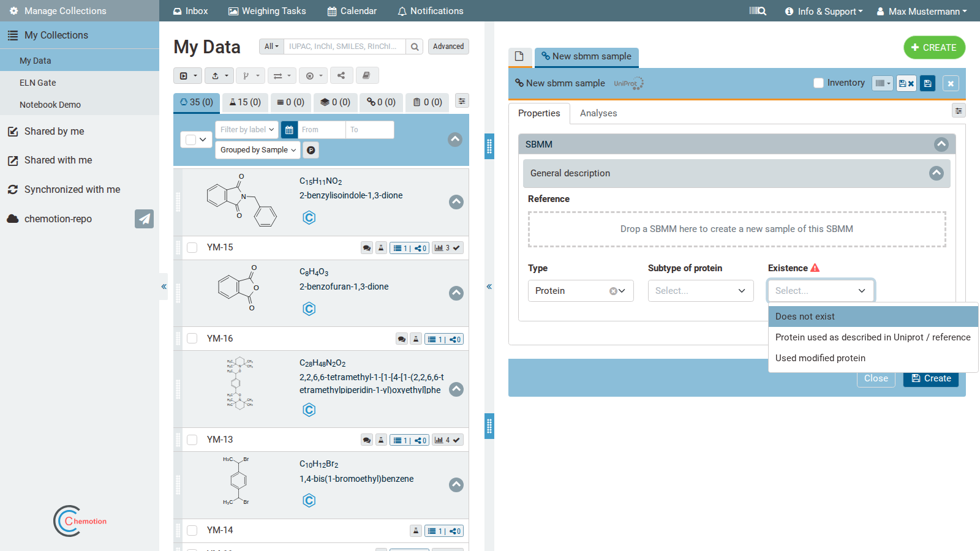Open Max Mustermann user menu
Image resolution: width=980 pixels, height=551 pixels.
(x=922, y=11)
